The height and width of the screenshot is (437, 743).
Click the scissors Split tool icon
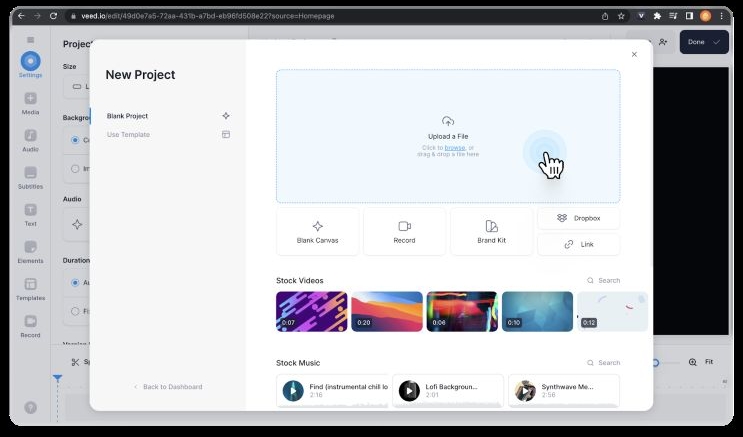click(75, 362)
